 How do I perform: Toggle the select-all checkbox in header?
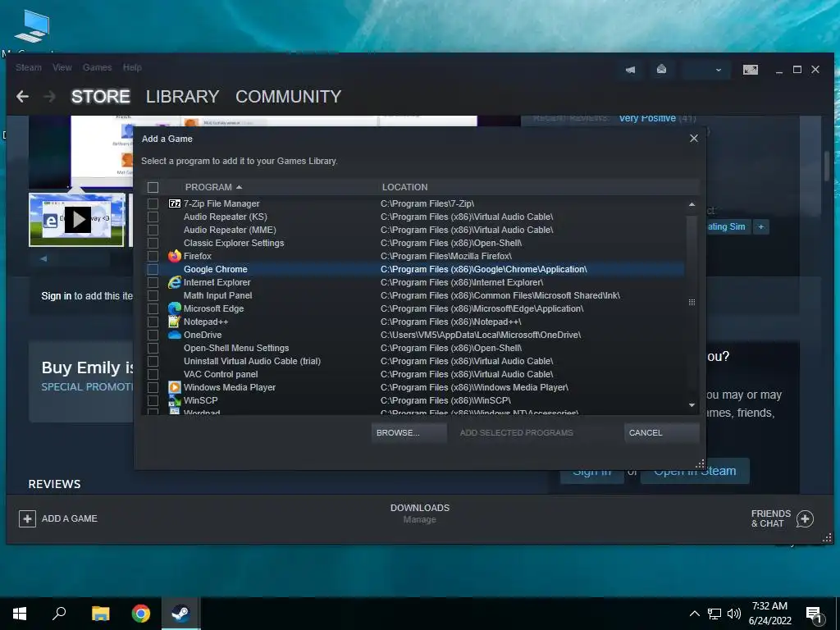point(153,187)
